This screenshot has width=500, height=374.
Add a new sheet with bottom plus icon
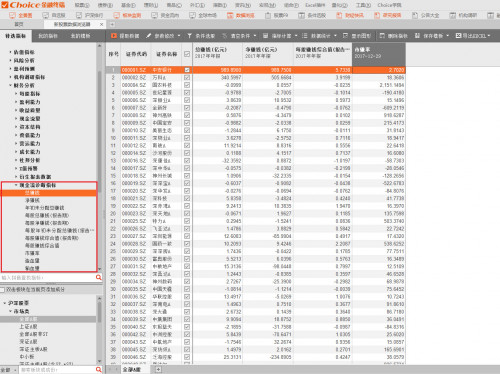(x=158, y=369)
